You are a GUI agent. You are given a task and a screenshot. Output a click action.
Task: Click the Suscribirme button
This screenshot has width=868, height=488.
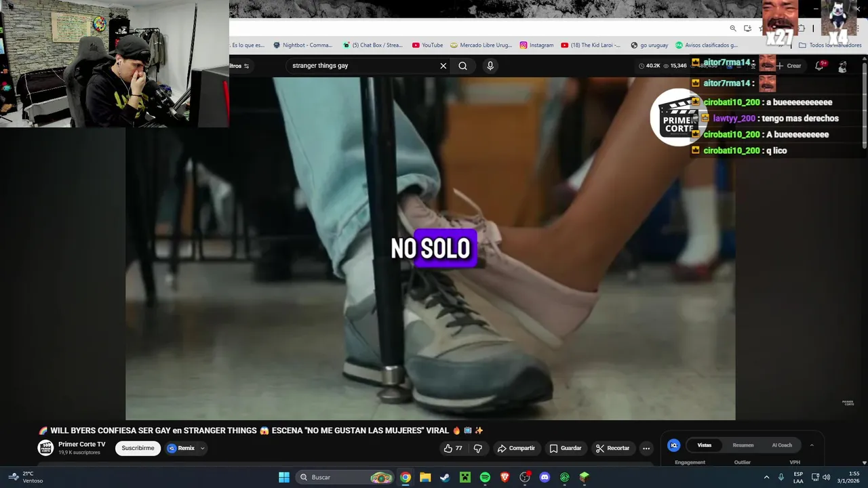(138, 448)
